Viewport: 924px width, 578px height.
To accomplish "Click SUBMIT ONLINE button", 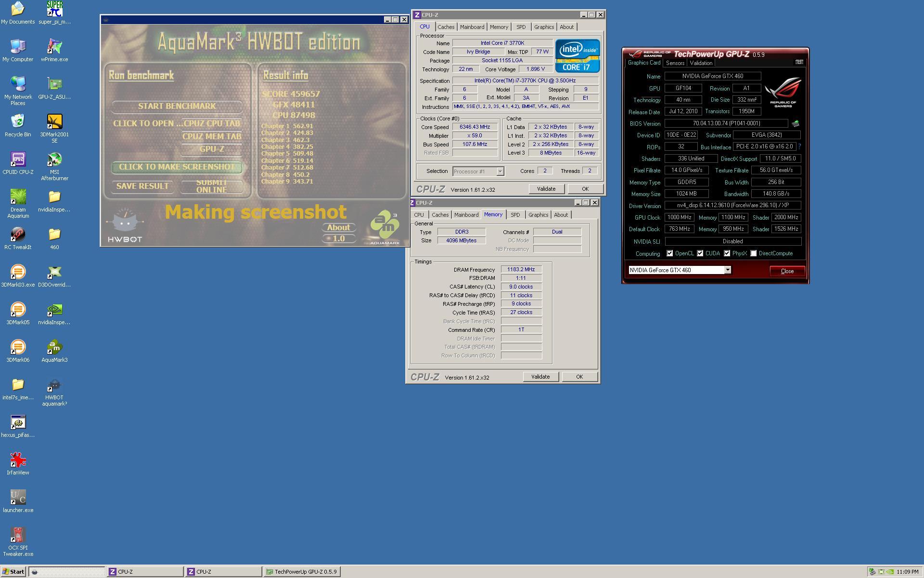I will pos(211,186).
